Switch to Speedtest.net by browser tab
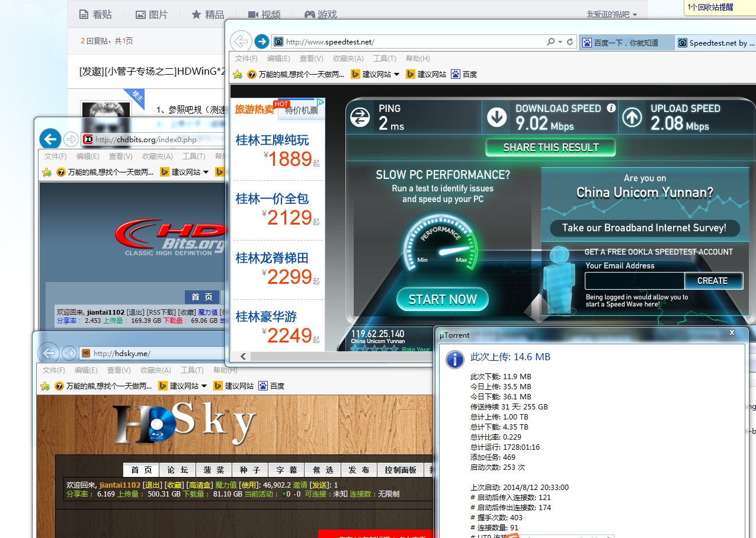The image size is (756, 538). pyautogui.click(x=716, y=43)
